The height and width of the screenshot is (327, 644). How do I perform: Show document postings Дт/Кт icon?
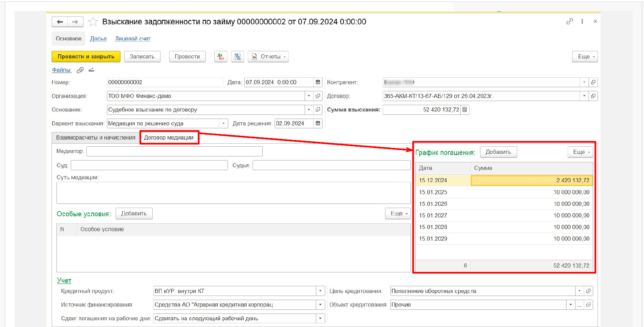tap(221, 56)
